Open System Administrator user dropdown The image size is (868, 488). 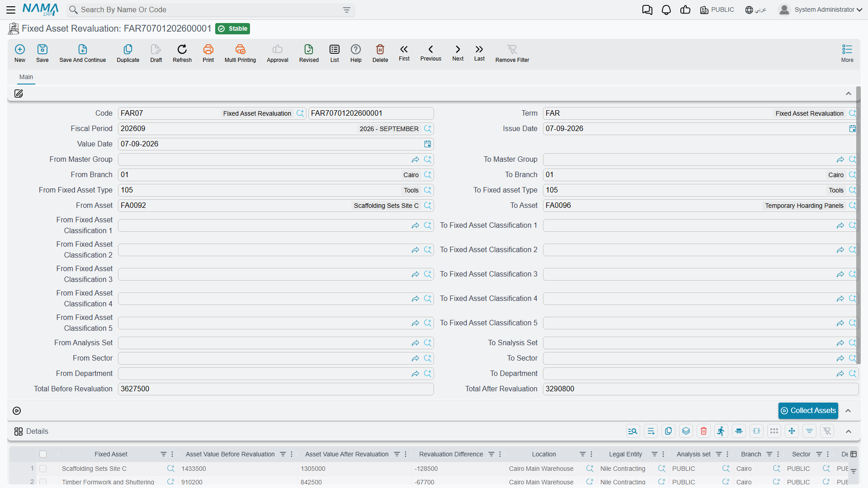coord(821,9)
